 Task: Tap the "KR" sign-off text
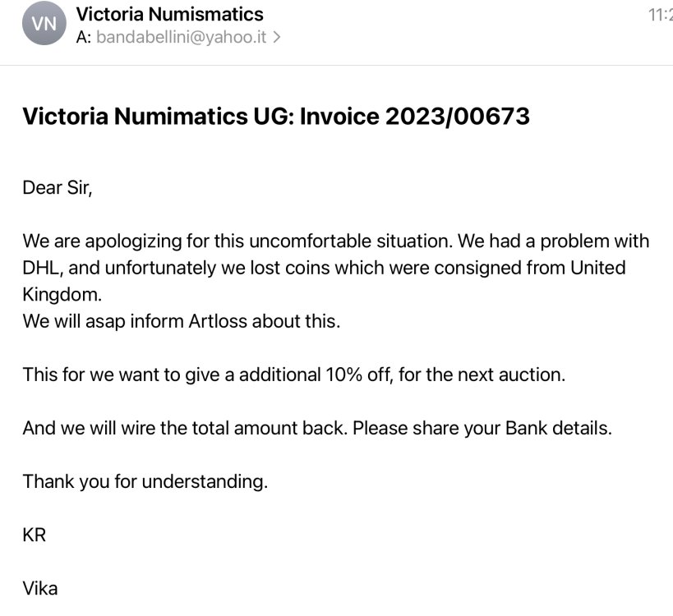coord(35,535)
